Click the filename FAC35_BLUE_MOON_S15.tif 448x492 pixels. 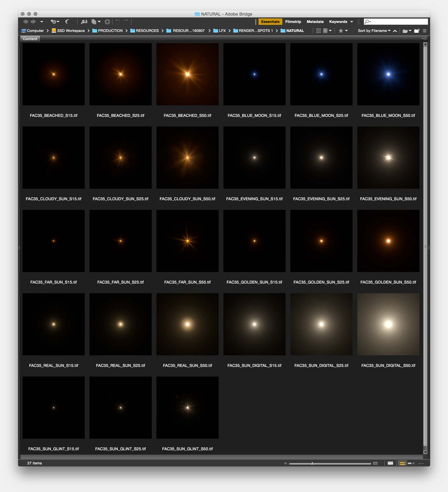[254, 116]
